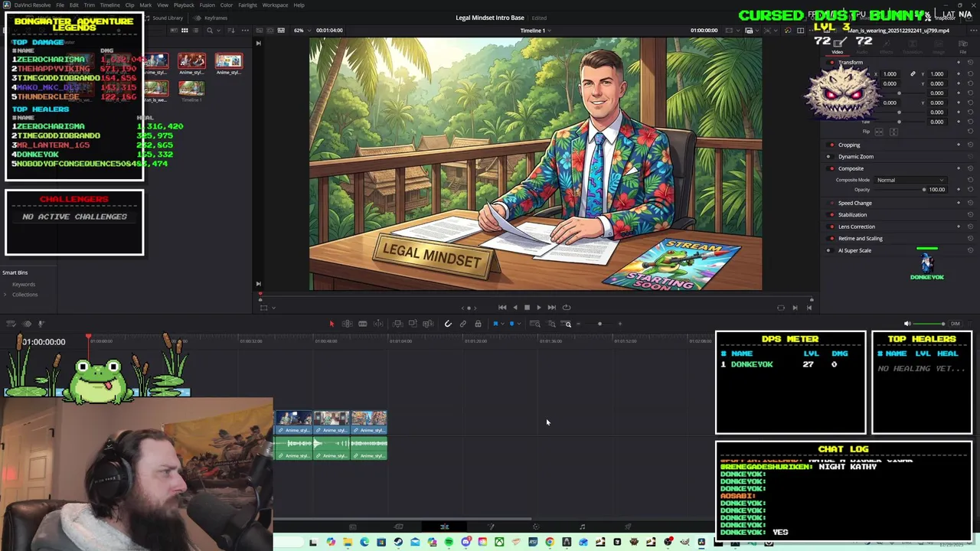Select the Blade Edit Mode tool
Screen dimensions: 980x551
tap(378, 324)
